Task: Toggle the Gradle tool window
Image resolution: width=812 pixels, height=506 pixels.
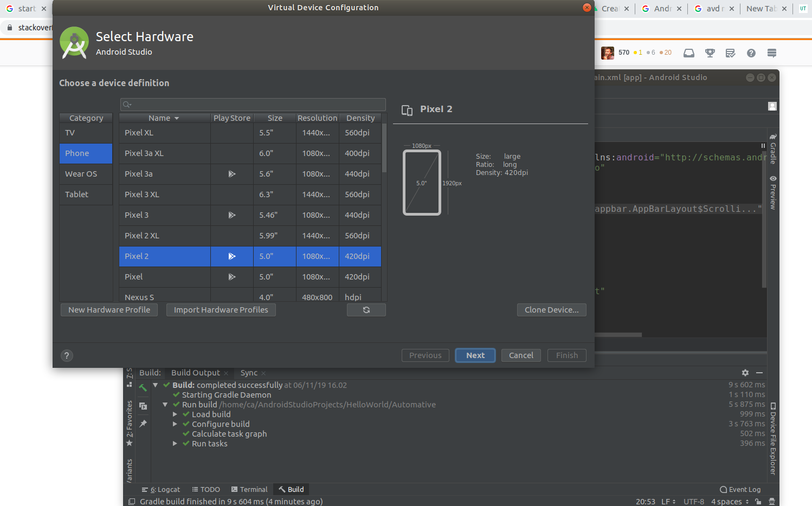Action: click(773, 149)
